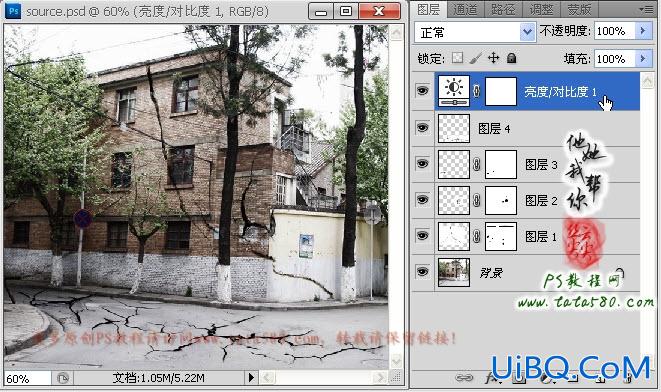Viewport: 661px width, 392px height.
Task: Select the 图层 3 layer thumbnail
Action: [x=454, y=164]
